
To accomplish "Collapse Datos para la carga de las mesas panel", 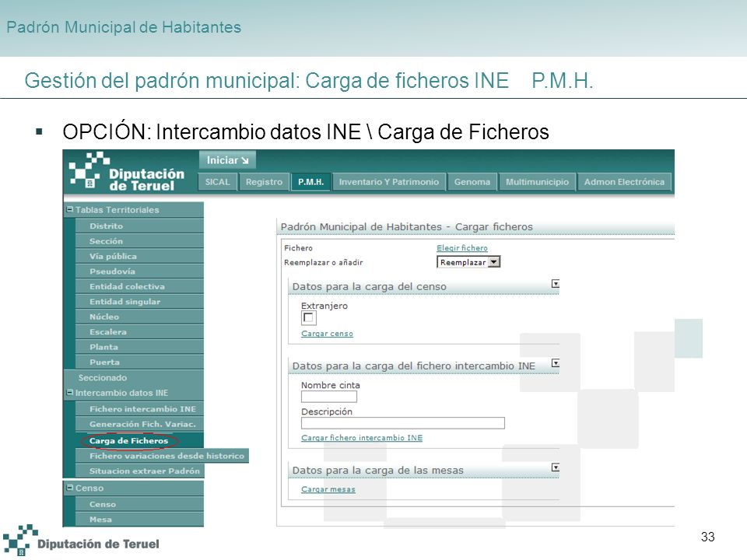I will click(x=555, y=467).
